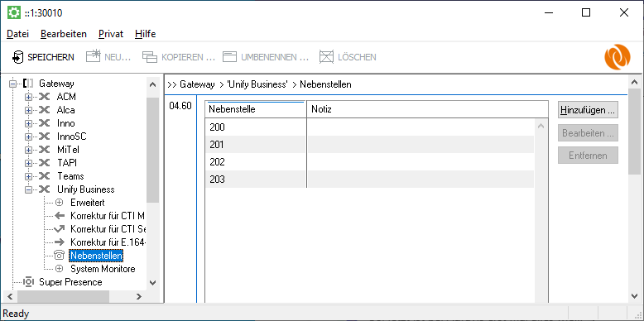Image resolution: width=644 pixels, height=321 pixels.
Task: Click the SPEICHERN save icon
Action: (x=17, y=57)
